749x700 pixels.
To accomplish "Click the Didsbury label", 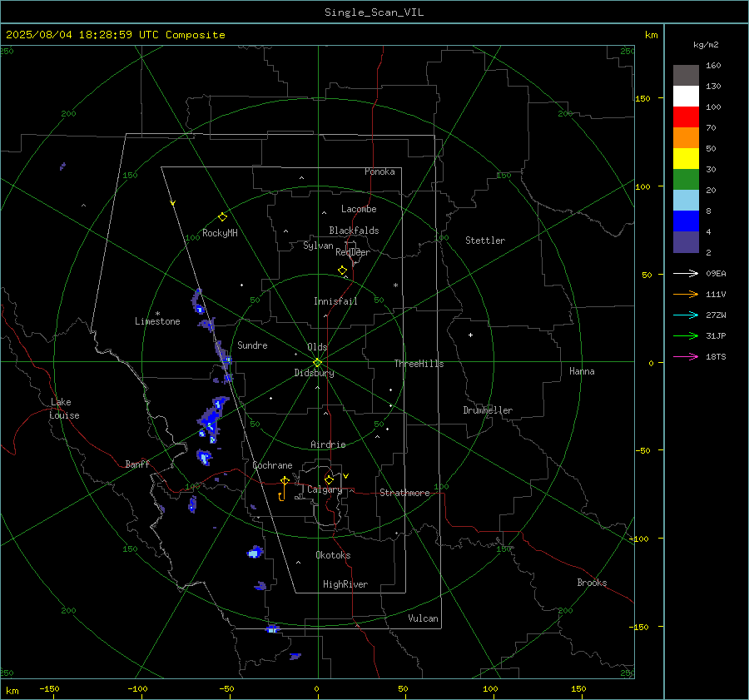I will tap(314, 373).
